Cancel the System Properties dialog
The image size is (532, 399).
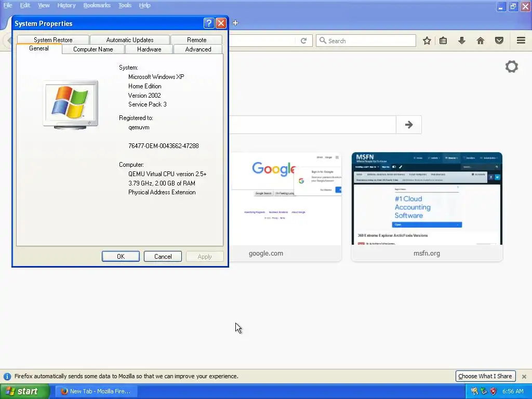coord(163,257)
